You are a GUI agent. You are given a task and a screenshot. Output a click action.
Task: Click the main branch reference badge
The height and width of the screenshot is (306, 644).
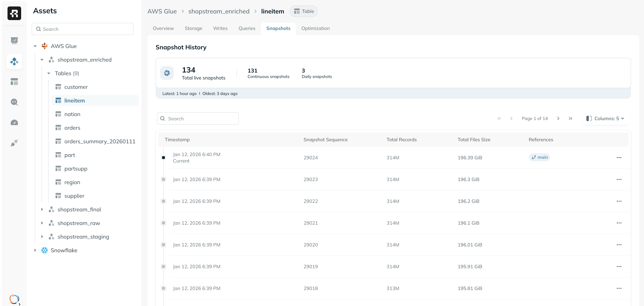[539, 157]
